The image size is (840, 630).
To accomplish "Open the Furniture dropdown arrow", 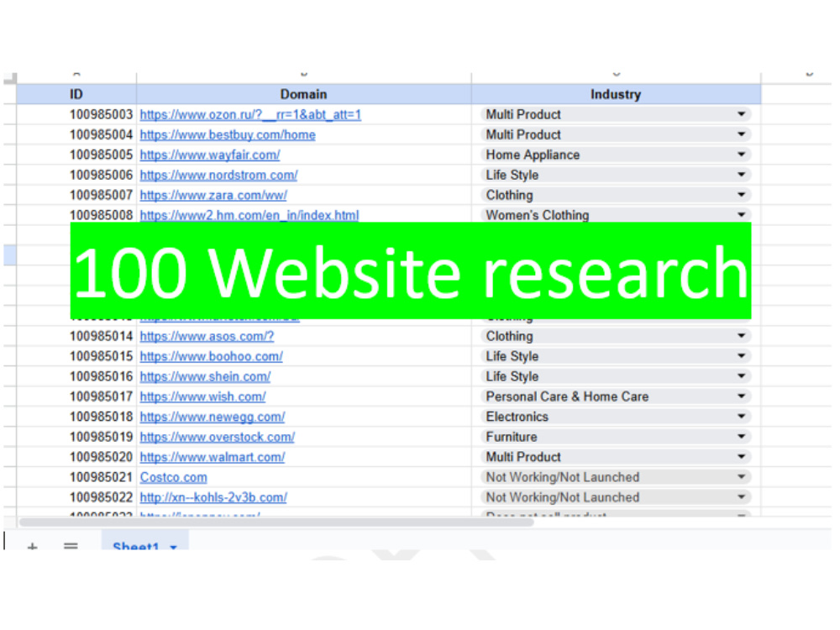I will [742, 437].
